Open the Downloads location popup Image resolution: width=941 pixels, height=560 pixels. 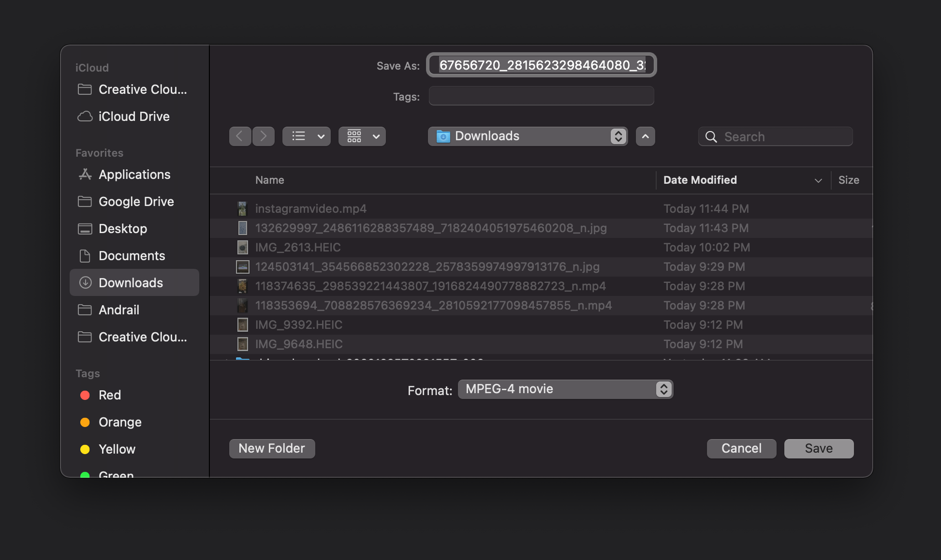click(x=528, y=136)
